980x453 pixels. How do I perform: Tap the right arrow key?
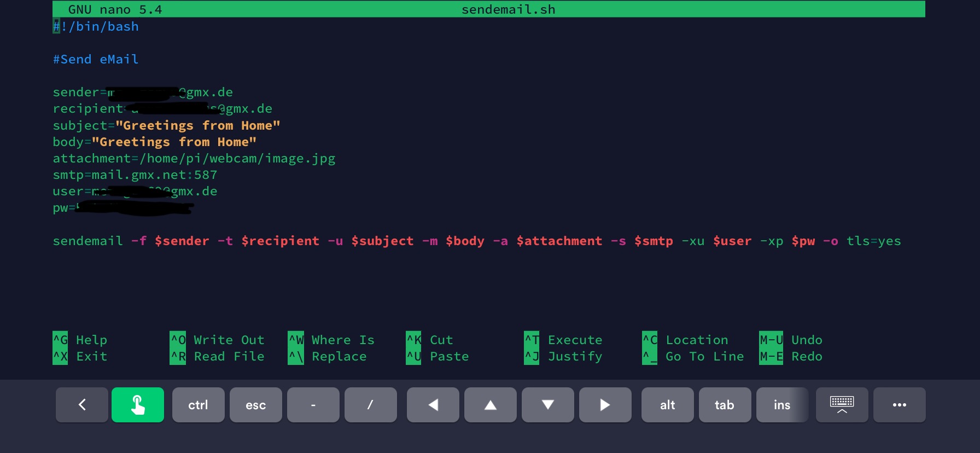point(605,405)
